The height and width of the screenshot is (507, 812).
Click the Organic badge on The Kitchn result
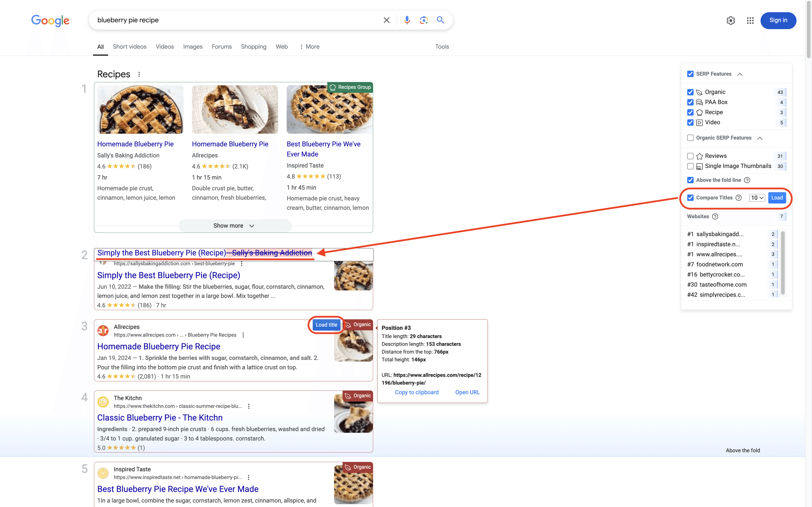(358, 396)
